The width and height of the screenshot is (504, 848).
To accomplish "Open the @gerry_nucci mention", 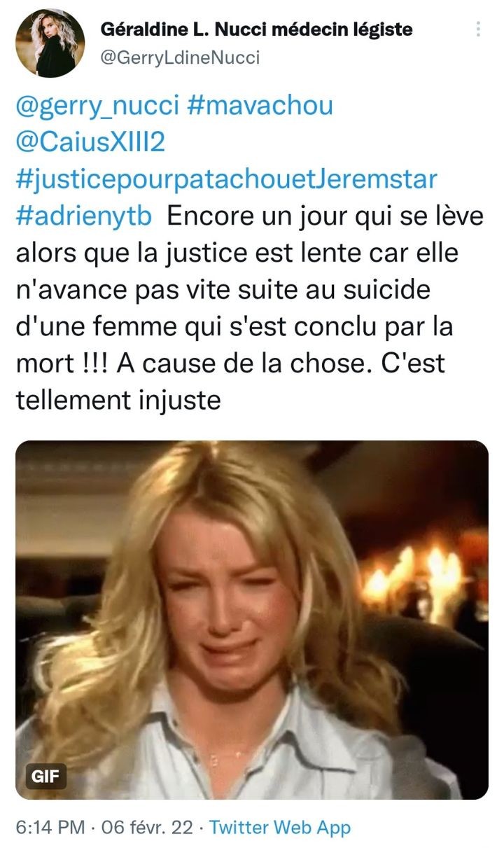I will pos(98,106).
